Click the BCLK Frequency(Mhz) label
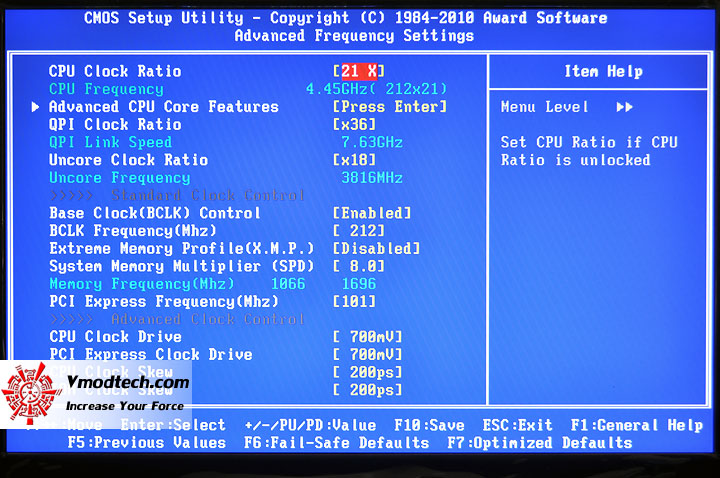720x478 pixels. pyautogui.click(x=133, y=231)
